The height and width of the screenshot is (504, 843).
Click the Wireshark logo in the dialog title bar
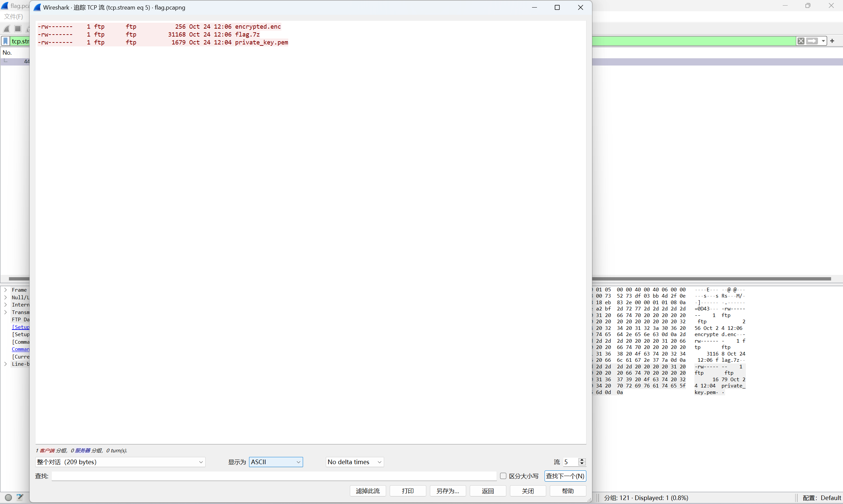[37, 8]
